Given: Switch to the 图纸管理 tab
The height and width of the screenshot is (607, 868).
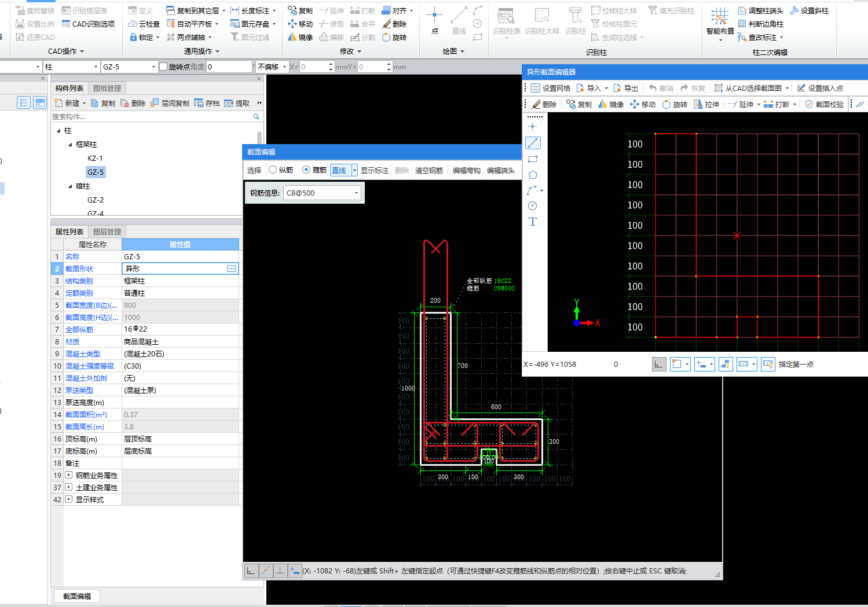Looking at the screenshot, I should [107, 88].
